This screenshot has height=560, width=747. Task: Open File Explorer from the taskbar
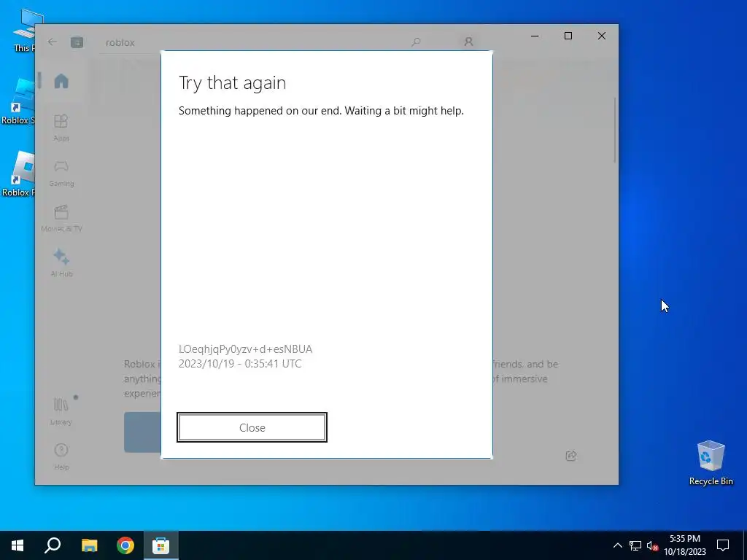[89, 545]
